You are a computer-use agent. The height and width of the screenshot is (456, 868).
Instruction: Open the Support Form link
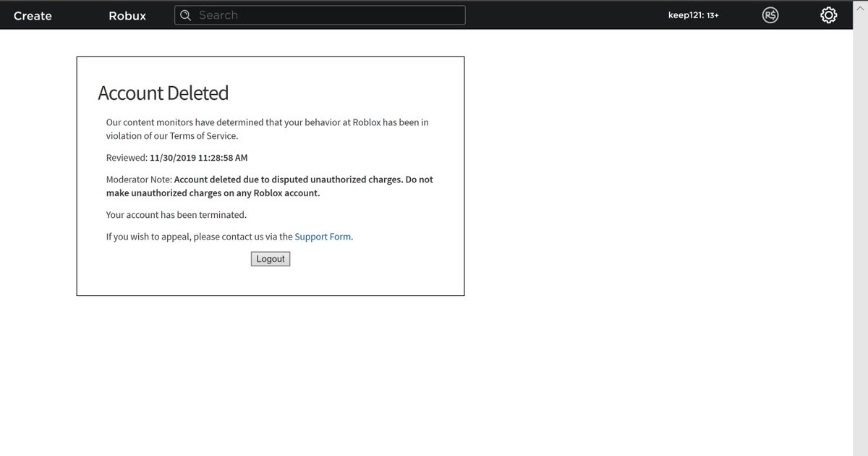coord(323,237)
